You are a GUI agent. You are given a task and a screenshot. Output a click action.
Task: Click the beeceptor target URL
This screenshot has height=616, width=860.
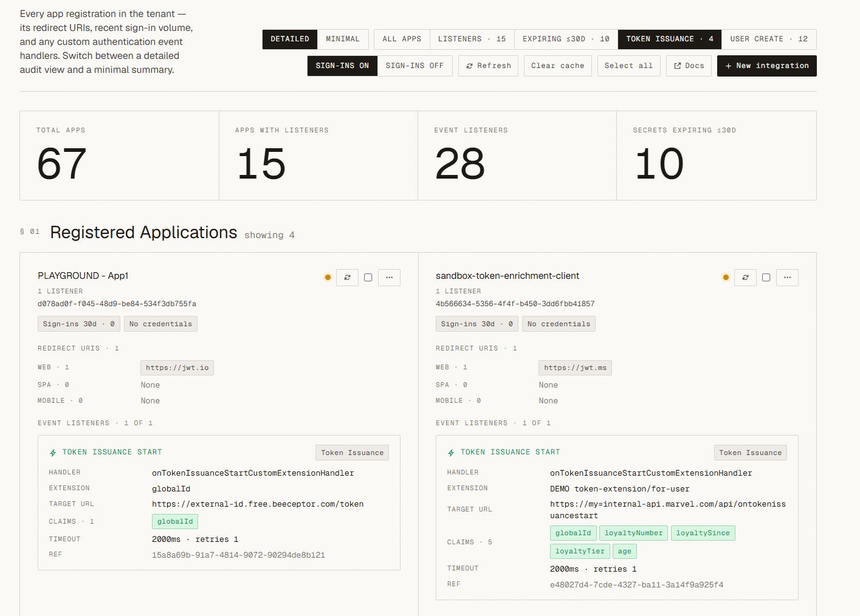point(258,504)
